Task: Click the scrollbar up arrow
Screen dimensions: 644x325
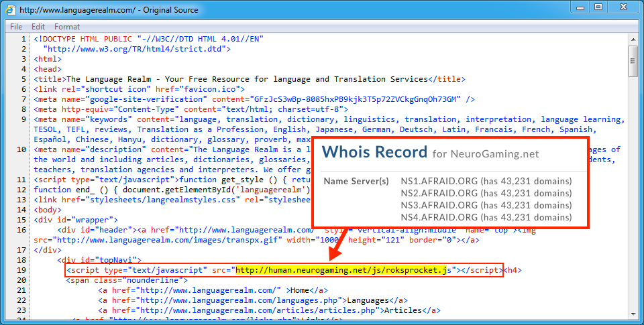Action: [x=633, y=40]
